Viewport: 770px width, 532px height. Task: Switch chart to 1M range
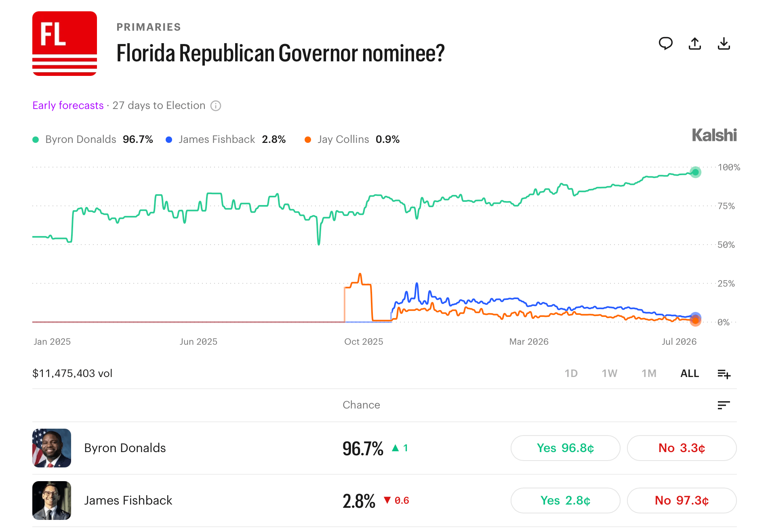pyautogui.click(x=649, y=373)
